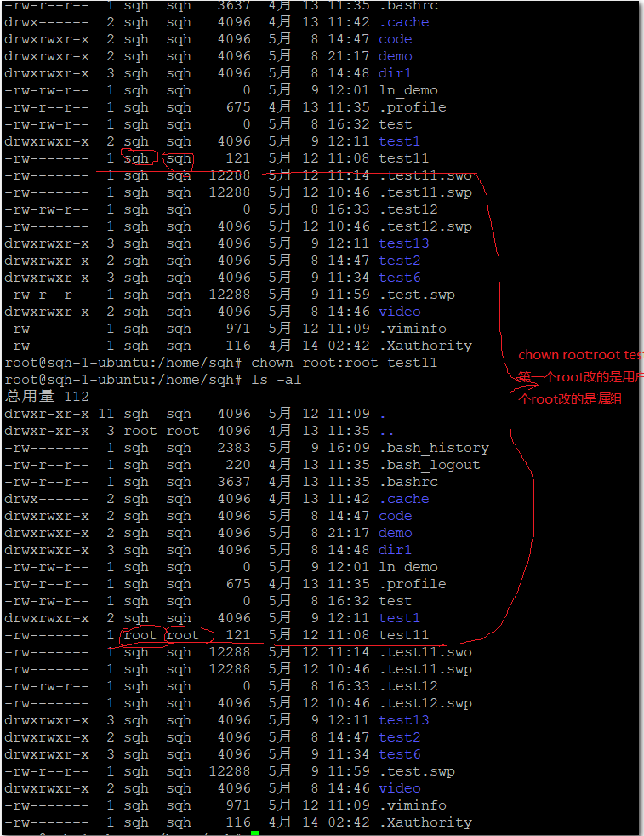
Task: Click .test11.swo listed after the ls -al command
Action: 425,652
